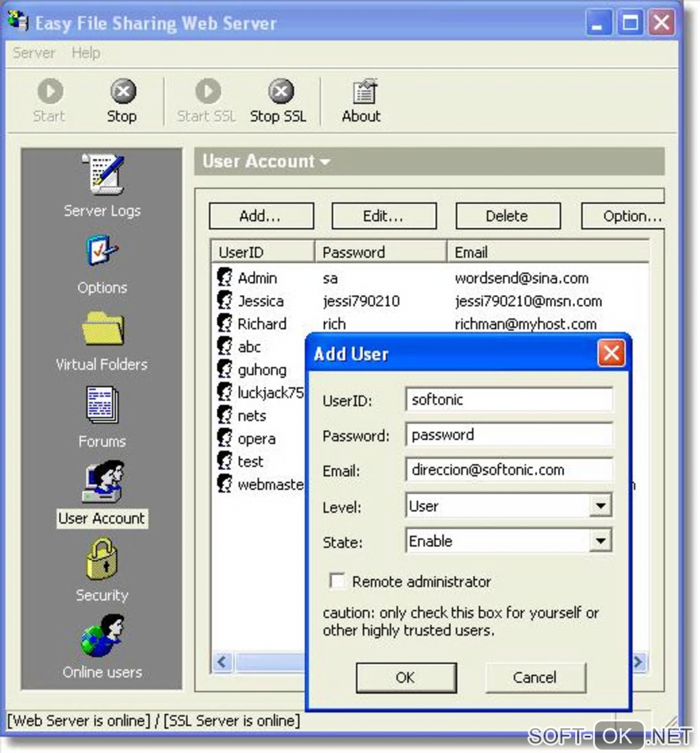This screenshot has height=753, width=700.
Task: Open the Server menu
Action: (x=34, y=53)
